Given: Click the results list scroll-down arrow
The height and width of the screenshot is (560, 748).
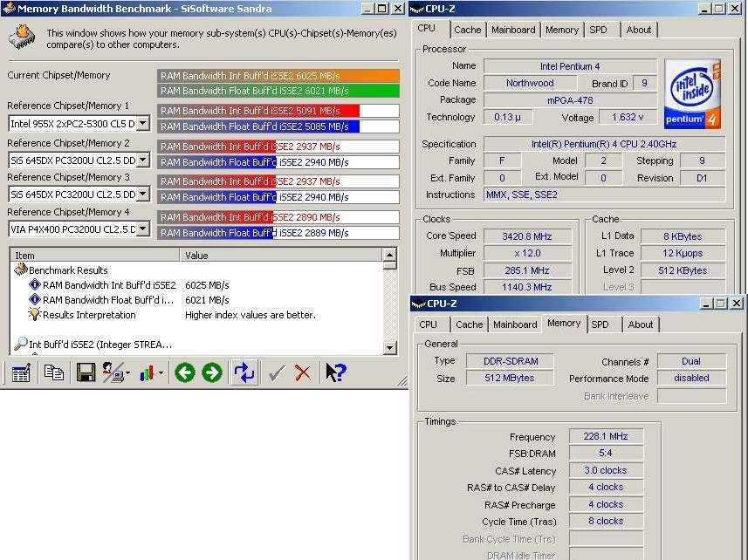Looking at the screenshot, I should pyautogui.click(x=389, y=348).
